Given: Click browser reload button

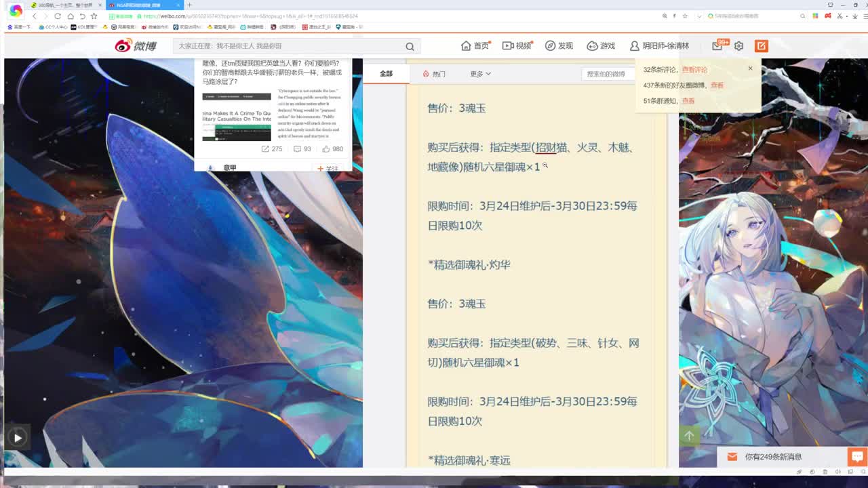Looking at the screenshot, I should tap(58, 16).
